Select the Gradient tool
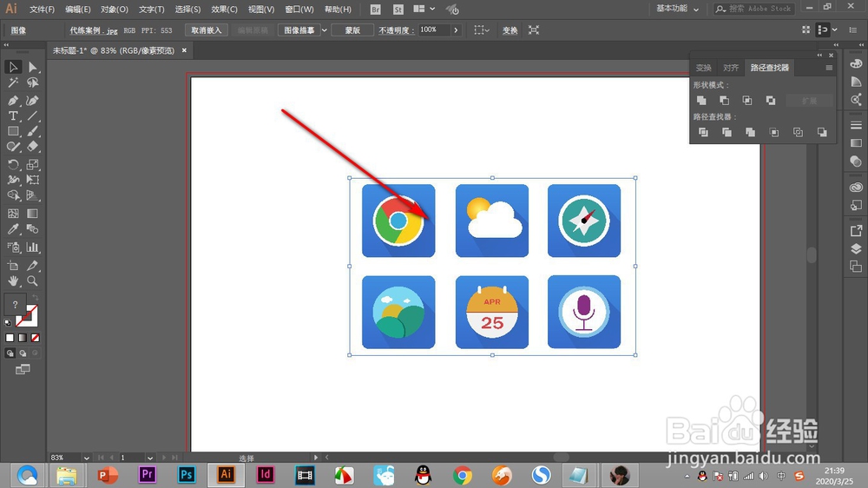Screen dimensions: 868x488 point(33,214)
